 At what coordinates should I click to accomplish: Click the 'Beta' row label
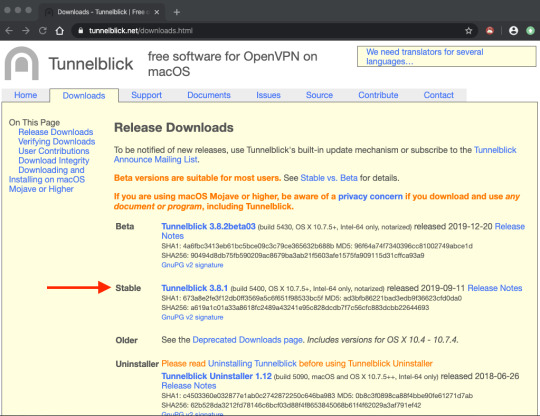125,227
